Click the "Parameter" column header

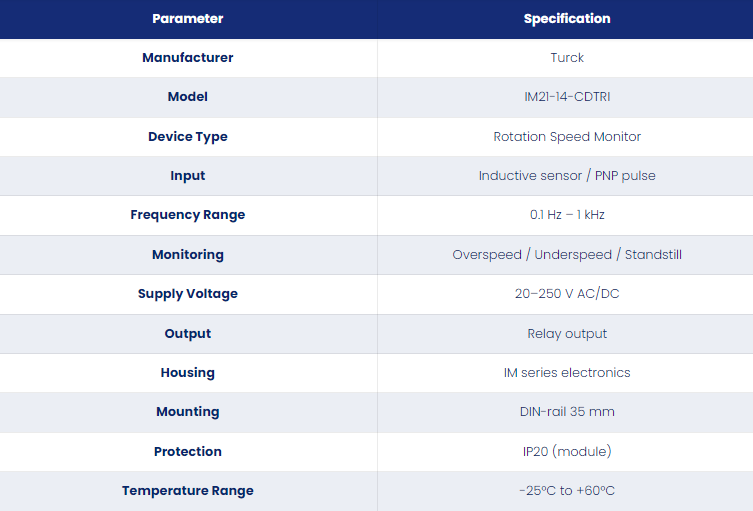point(188,19)
